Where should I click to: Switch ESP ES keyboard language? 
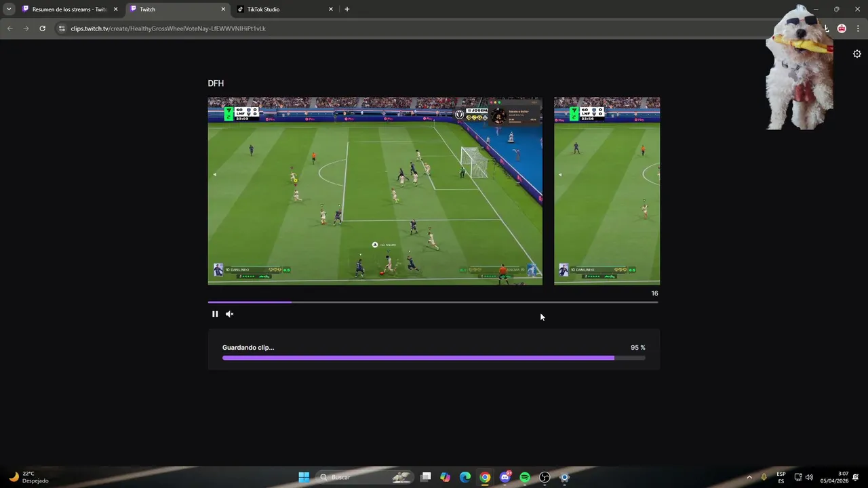click(781, 477)
